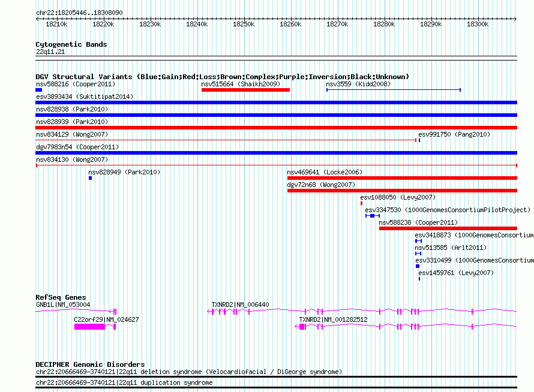Viewport: 534px width, 392px height.
Task: Click the 18280k ruler position label
Action: 384,24
